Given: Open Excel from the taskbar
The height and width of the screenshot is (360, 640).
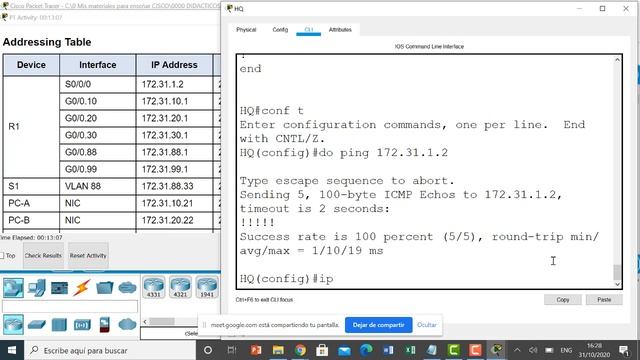Looking at the screenshot, I should click(410, 350).
